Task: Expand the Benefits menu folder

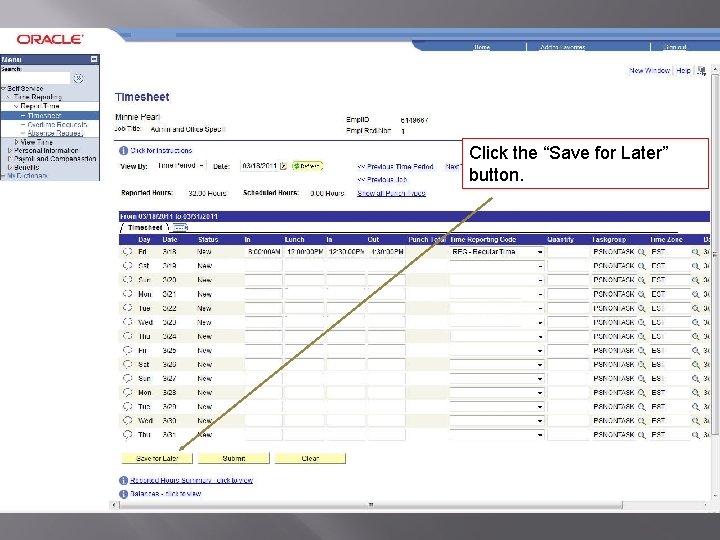Action: 10,167
